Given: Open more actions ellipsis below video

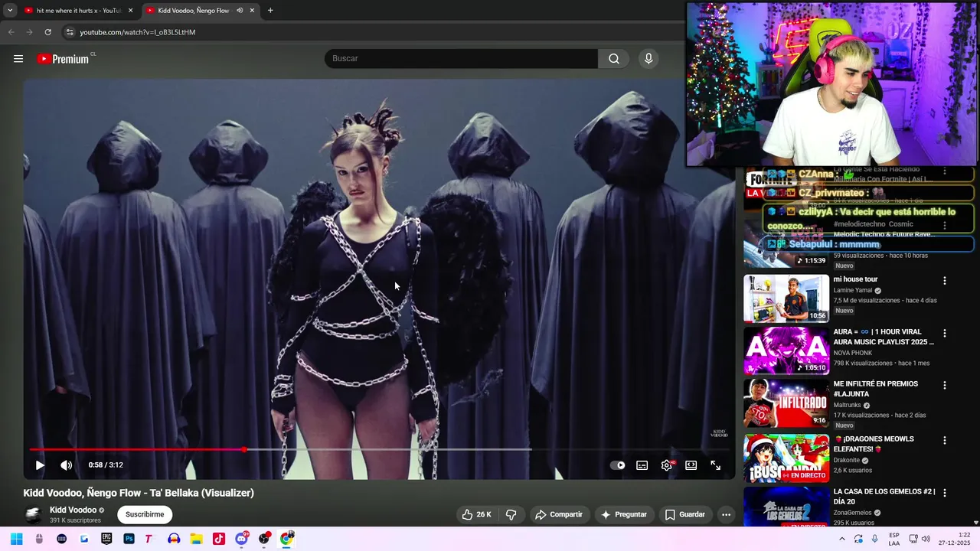Looking at the screenshot, I should point(727,514).
